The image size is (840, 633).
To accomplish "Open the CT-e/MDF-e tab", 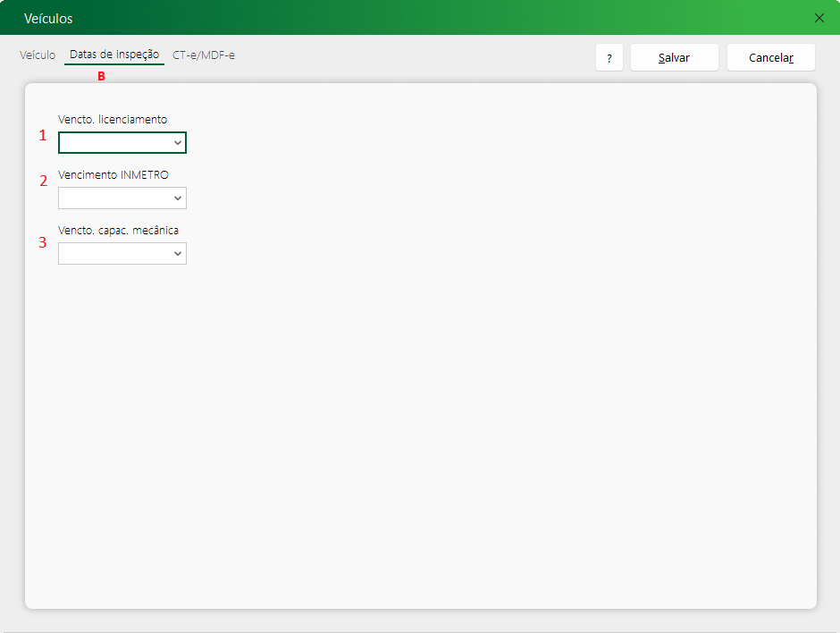I will (x=204, y=55).
